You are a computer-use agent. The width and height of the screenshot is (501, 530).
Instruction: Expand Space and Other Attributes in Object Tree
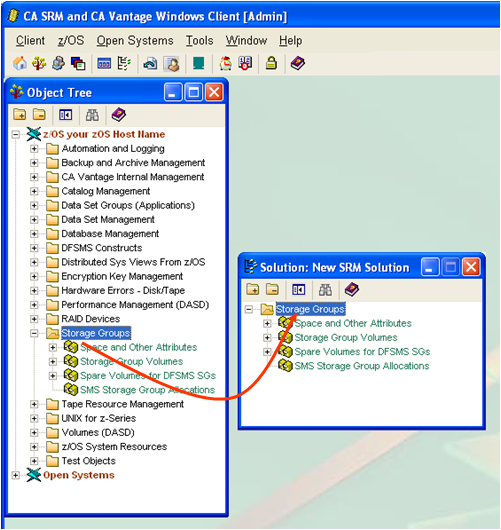click(53, 347)
